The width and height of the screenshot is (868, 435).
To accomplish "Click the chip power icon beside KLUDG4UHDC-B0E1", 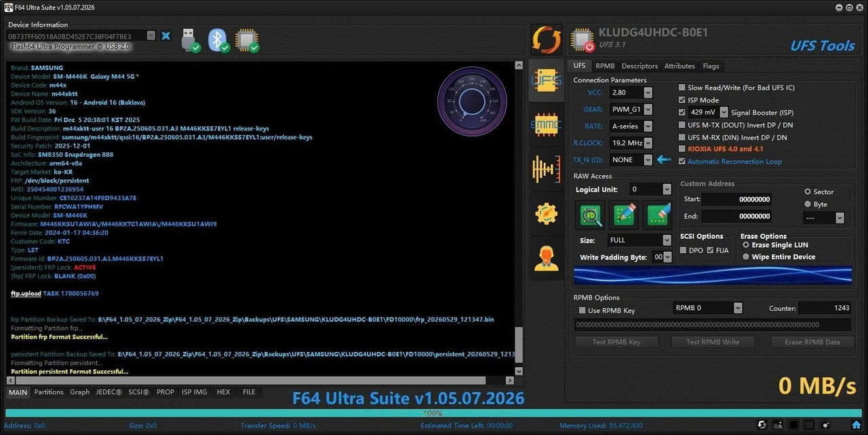I will [x=583, y=40].
